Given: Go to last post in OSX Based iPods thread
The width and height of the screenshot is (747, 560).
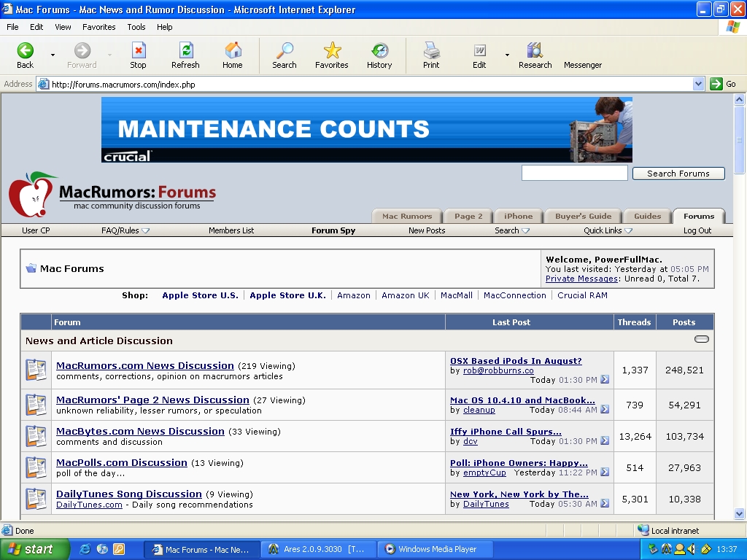Looking at the screenshot, I should pos(605,379).
